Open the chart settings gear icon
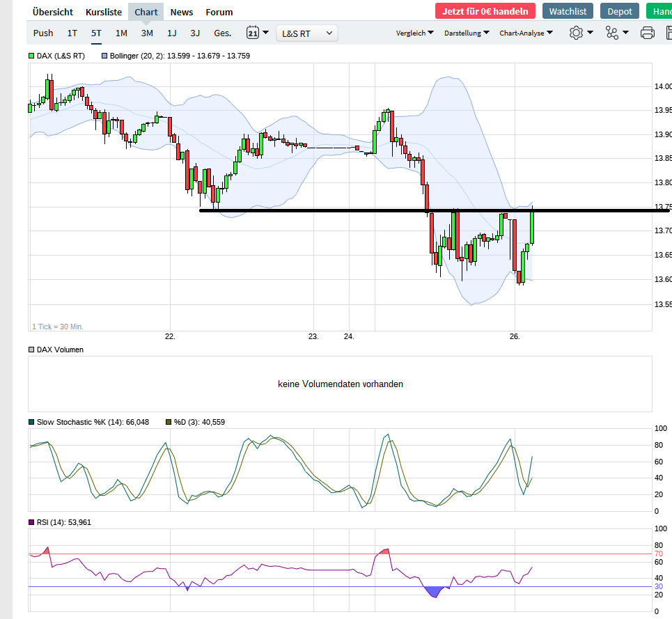The image size is (672, 619). (577, 32)
